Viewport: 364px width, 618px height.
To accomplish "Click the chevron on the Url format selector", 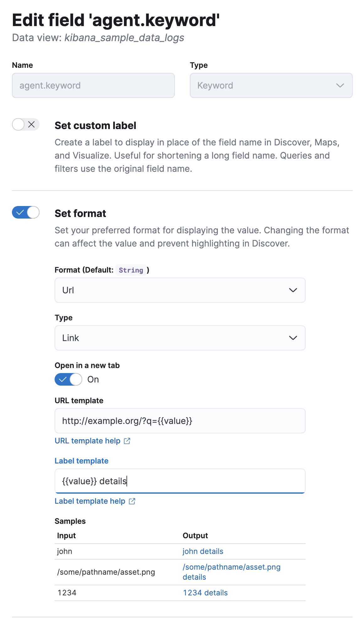I will (x=293, y=290).
